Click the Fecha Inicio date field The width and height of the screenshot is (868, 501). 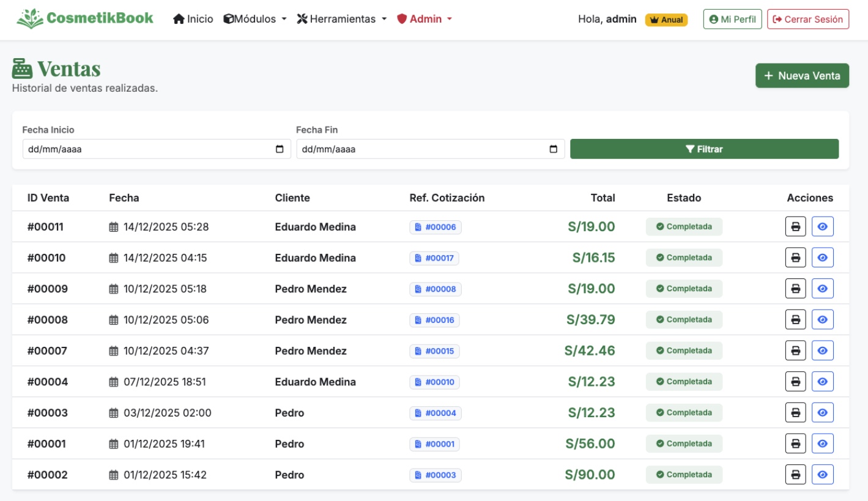coord(157,149)
